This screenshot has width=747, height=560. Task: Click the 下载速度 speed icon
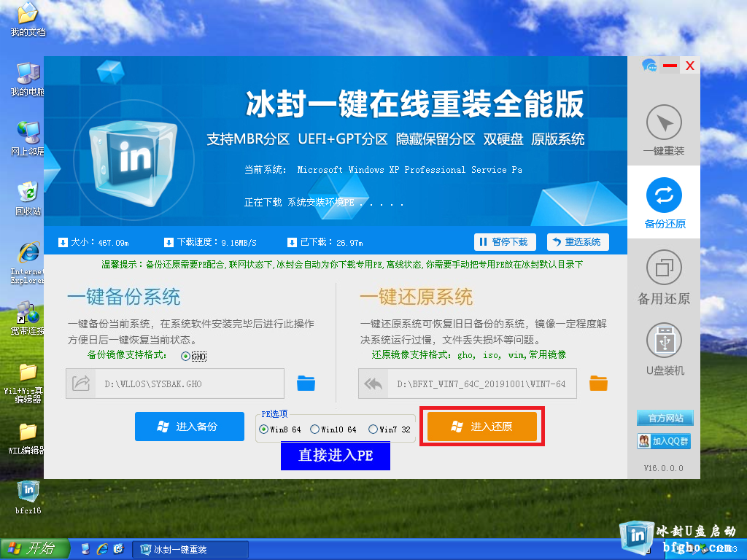169,242
